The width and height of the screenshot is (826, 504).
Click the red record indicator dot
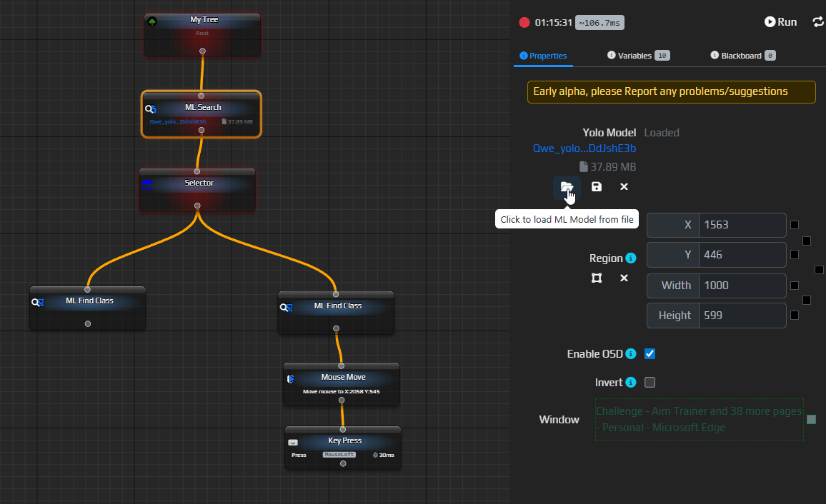point(524,22)
